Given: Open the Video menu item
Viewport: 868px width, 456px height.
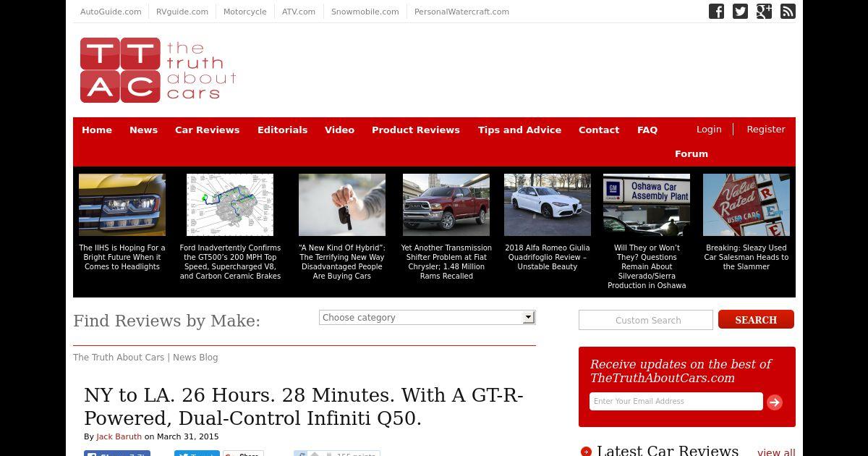Looking at the screenshot, I should coord(339,130).
